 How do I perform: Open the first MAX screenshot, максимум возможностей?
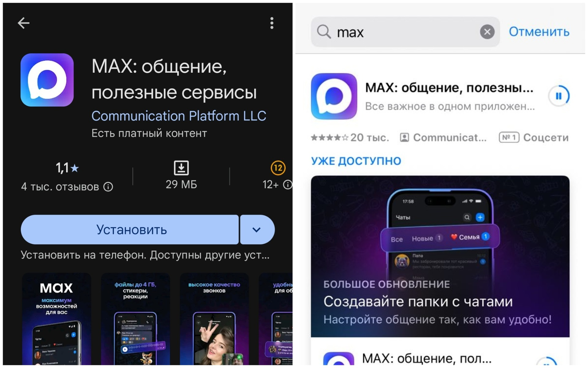click(57, 319)
